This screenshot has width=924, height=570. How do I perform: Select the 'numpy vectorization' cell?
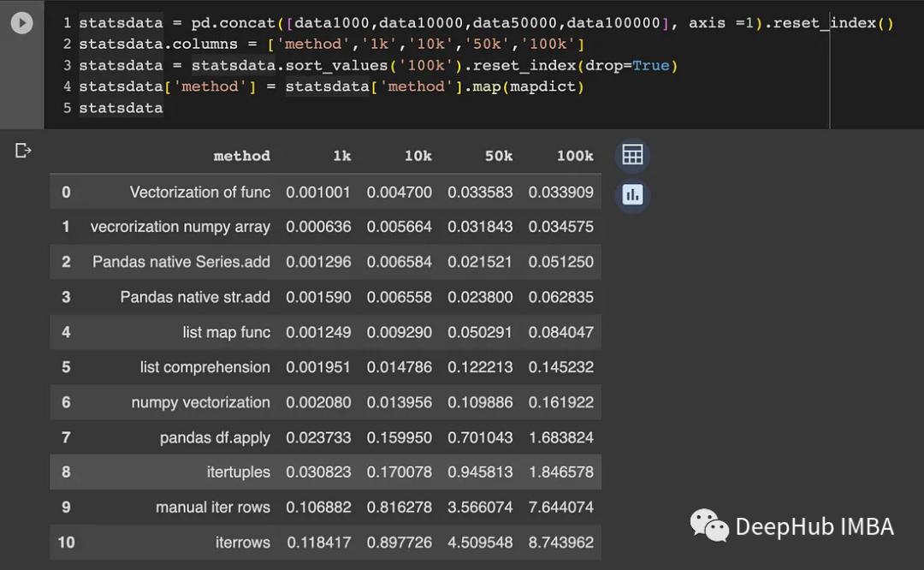pyautogui.click(x=200, y=402)
